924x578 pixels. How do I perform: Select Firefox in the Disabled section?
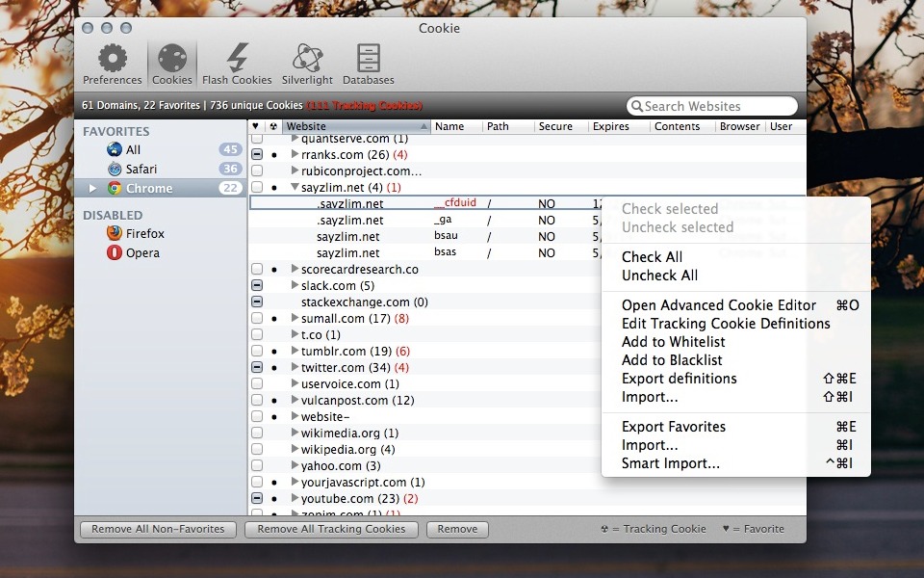144,233
